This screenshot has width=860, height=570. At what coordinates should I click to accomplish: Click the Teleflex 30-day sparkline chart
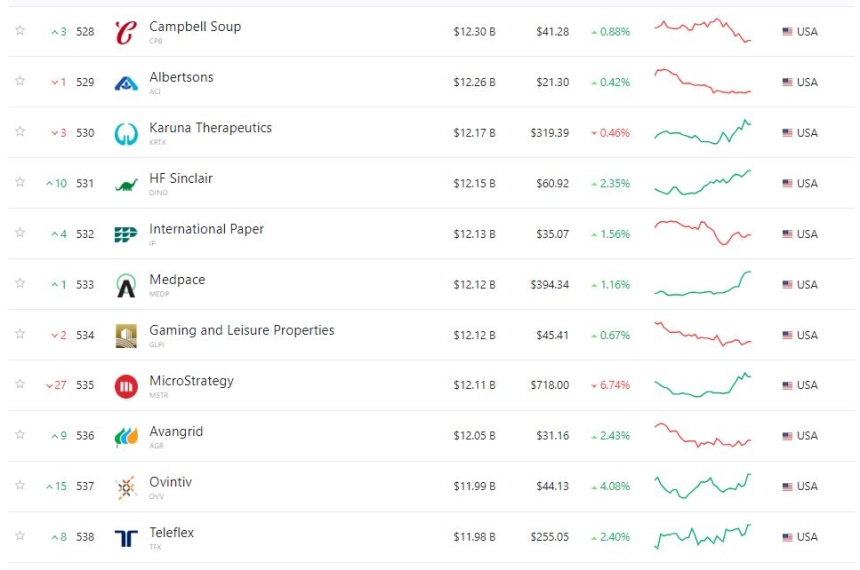(x=703, y=537)
